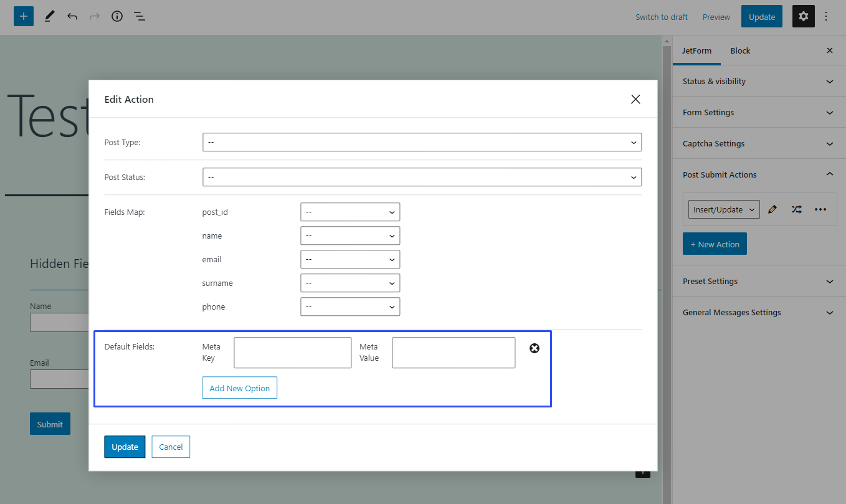Open the editor options menu with vertical dots
846x504 pixels.
[x=826, y=16]
